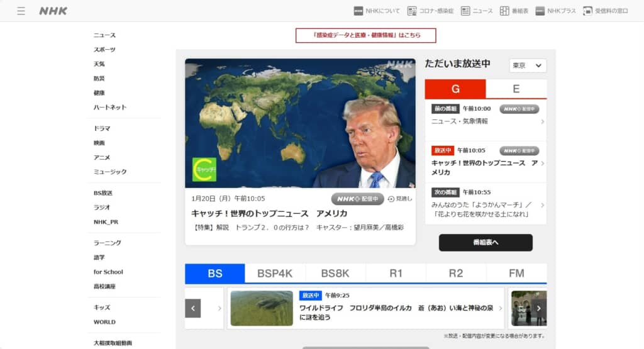This screenshot has width=644, height=349.
Task: Click the ワイルドライフ dolphin thumbnail
Action: (262, 308)
